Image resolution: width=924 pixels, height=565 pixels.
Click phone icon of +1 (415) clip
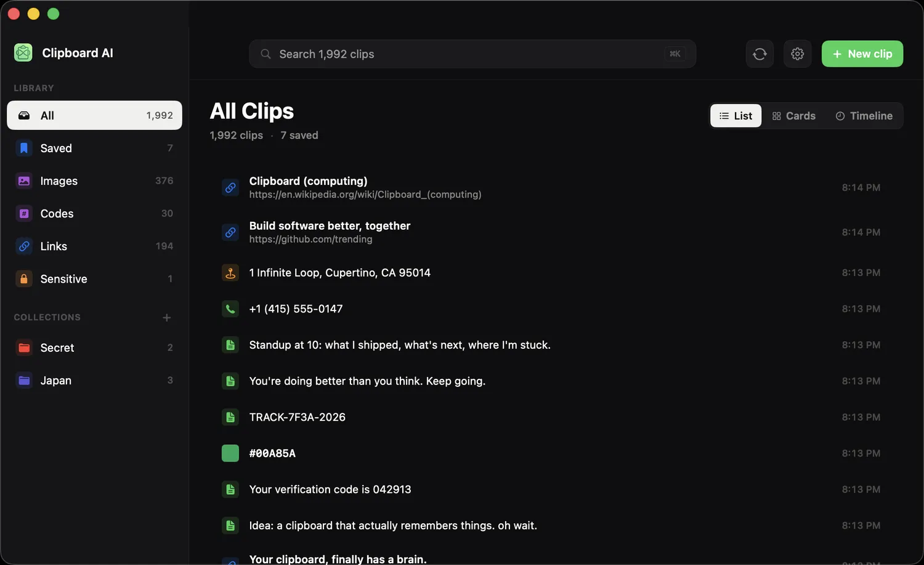tap(230, 309)
